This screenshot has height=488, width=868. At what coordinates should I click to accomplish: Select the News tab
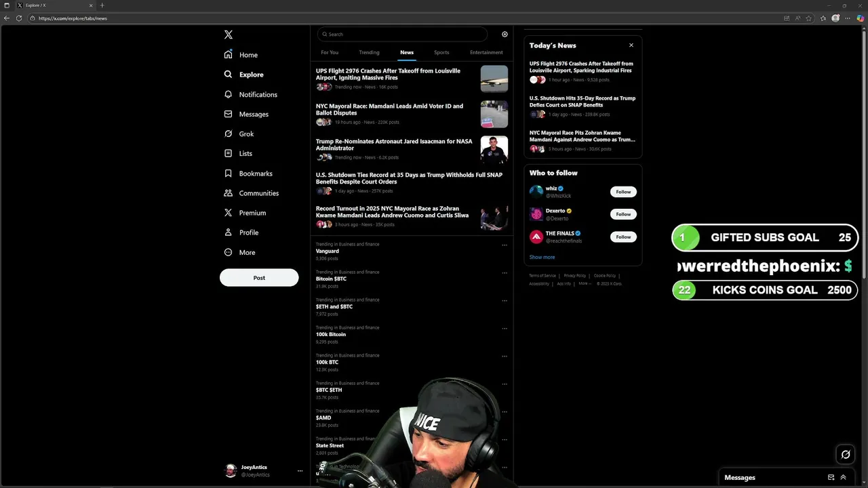407,52
